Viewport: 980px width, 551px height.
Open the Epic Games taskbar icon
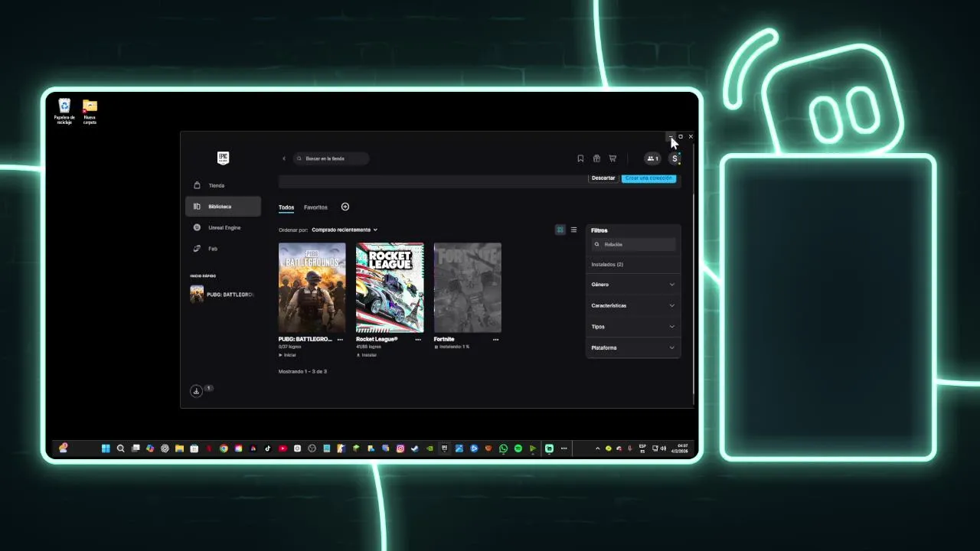(444, 448)
